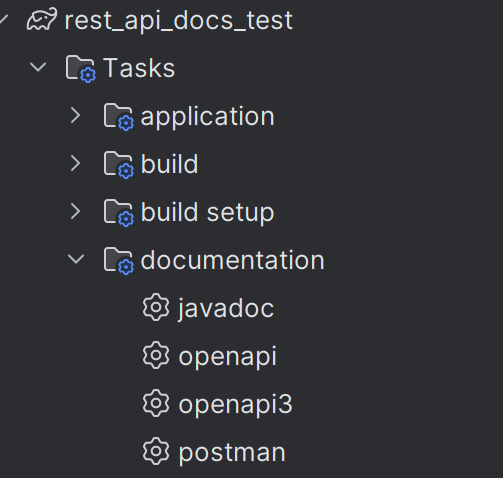This screenshot has width=503, height=478.
Task: Click the javadoc task gear icon
Action: tap(156, 307)
